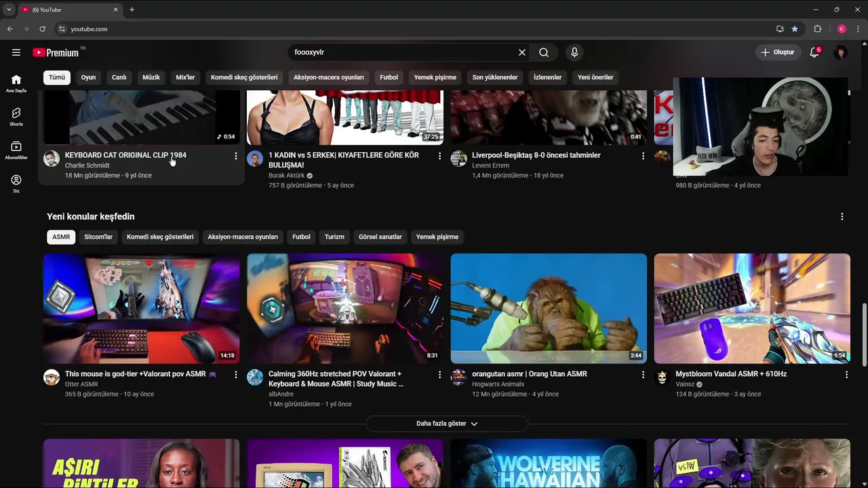Reload the page in browser
868x488 pixels.
click(x=42, y=29)
